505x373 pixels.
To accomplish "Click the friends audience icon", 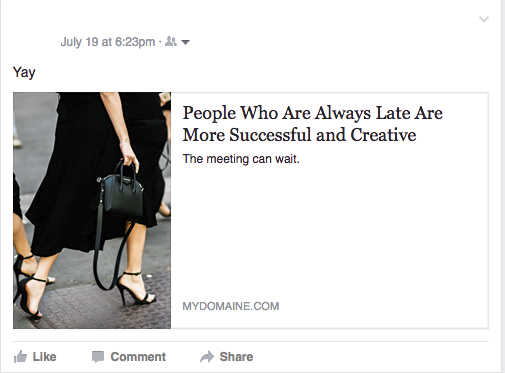I will click(x=171, y=41).
